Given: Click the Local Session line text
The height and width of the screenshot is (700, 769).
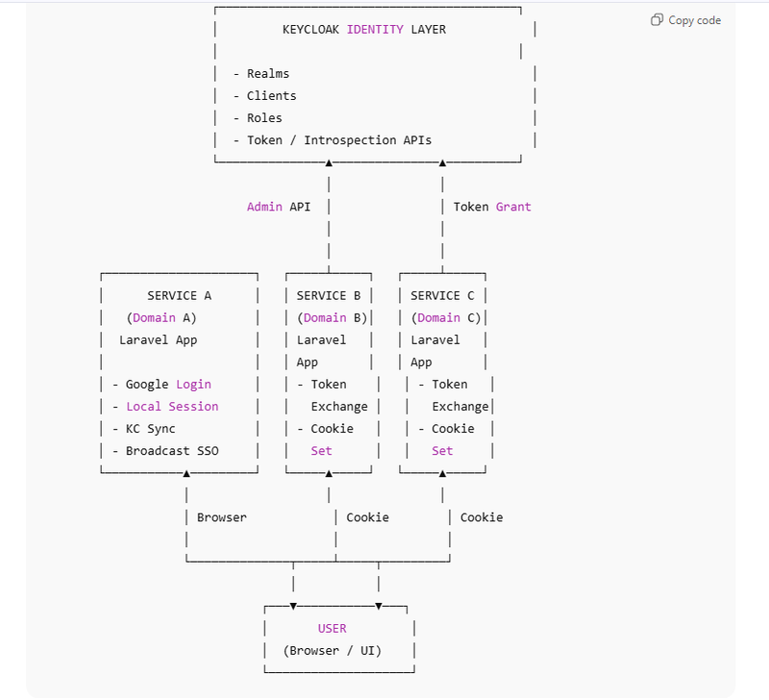Looking at the screenshot, I should click(172, 407).
